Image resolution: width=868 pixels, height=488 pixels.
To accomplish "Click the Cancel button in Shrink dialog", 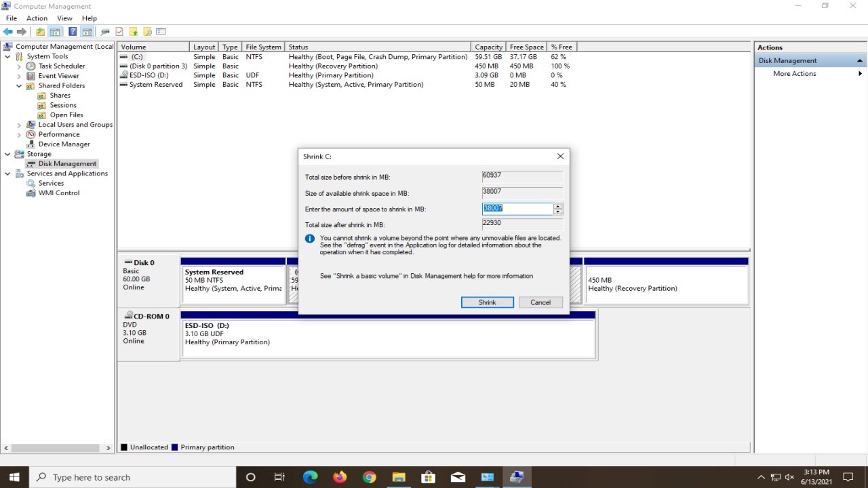I will point(540,302).
